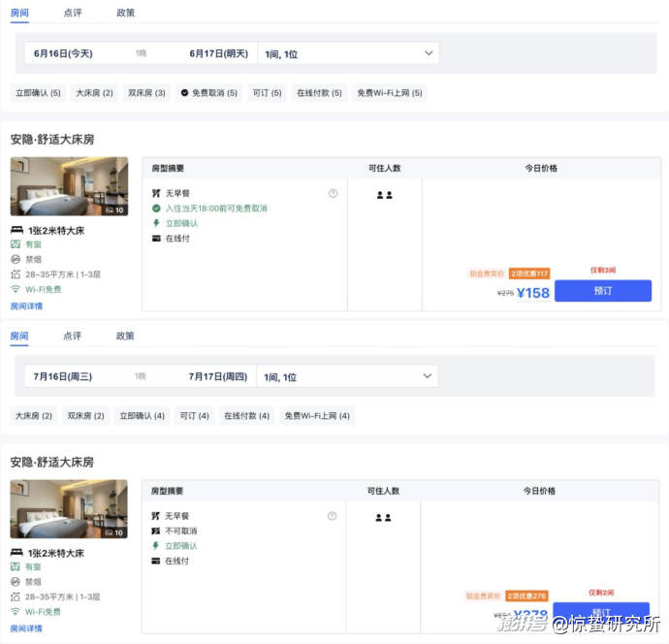Open the 6月16日(今天) check-in date picker

pyautogui.click(x=63, y=53)
